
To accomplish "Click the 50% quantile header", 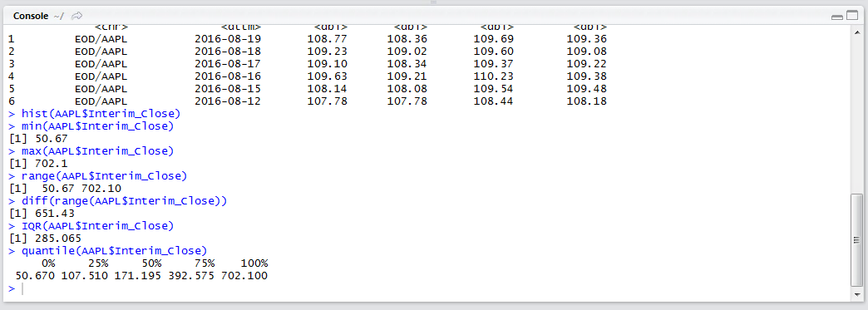I will 151,263.
